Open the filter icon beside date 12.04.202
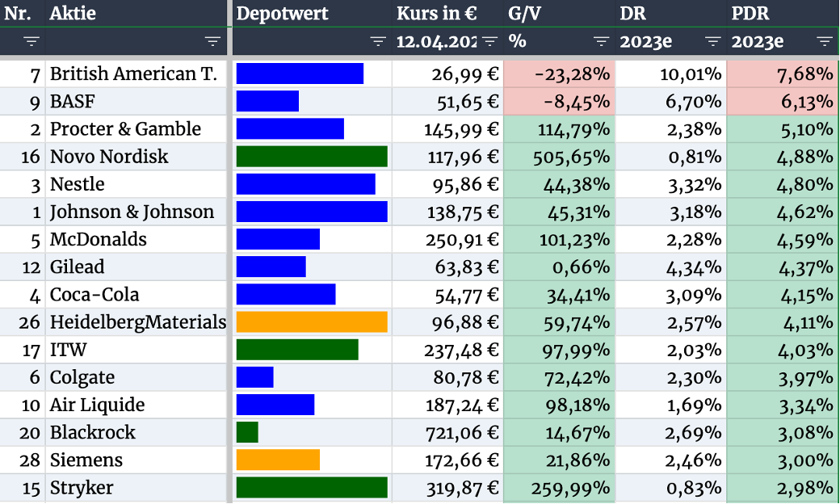 [489, 41]
